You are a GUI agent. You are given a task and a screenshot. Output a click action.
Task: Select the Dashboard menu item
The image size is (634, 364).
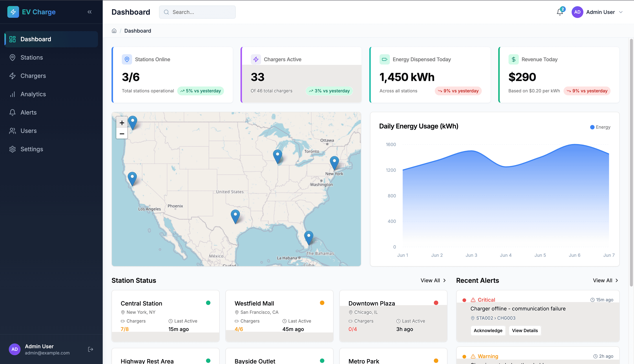point(36,39)
